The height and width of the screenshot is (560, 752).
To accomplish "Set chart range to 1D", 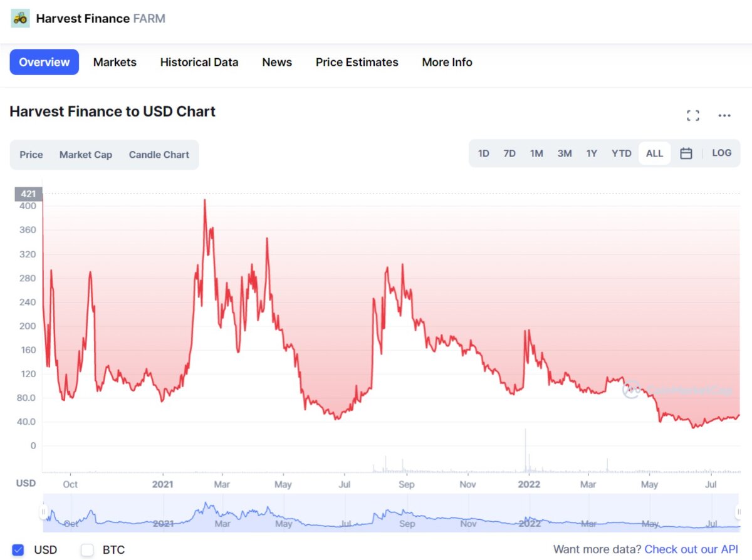I will coord(484,153).
